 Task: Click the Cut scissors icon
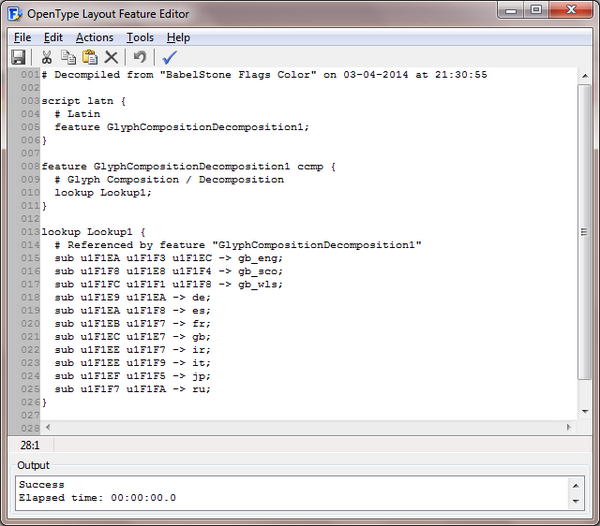click(46, 57)
